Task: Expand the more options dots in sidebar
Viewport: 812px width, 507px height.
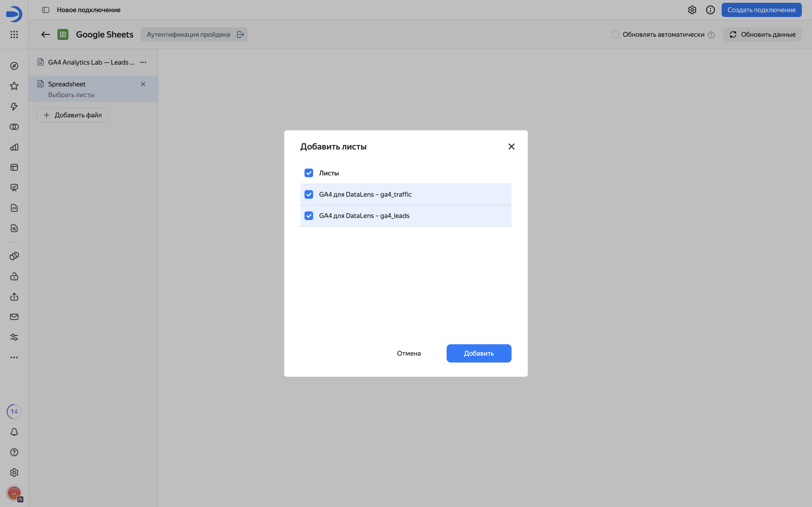Action: coord(14,357)
